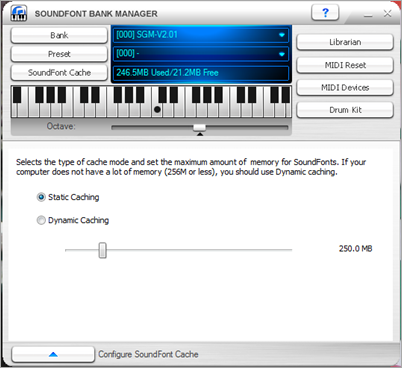Click the cache size slider thumb at 250.0 MB
This screenshot has height=368, width=402.
(103, 250)
